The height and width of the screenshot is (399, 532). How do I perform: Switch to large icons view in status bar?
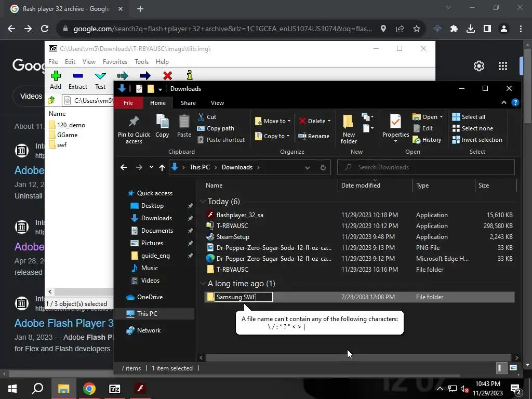point(513,368)
